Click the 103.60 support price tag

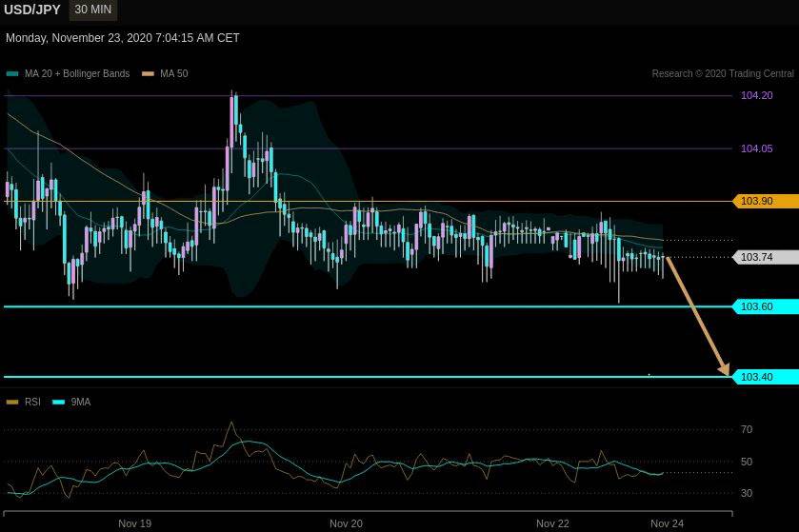[x=766, y=306]
